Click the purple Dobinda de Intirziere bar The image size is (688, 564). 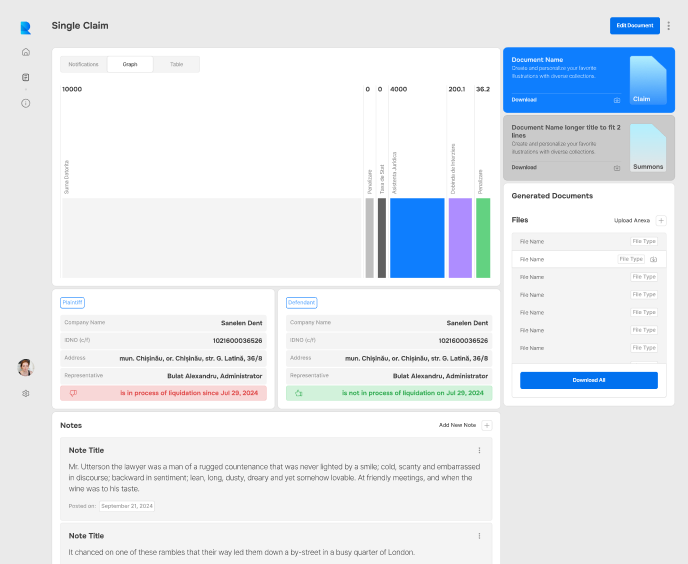point(460,238)
